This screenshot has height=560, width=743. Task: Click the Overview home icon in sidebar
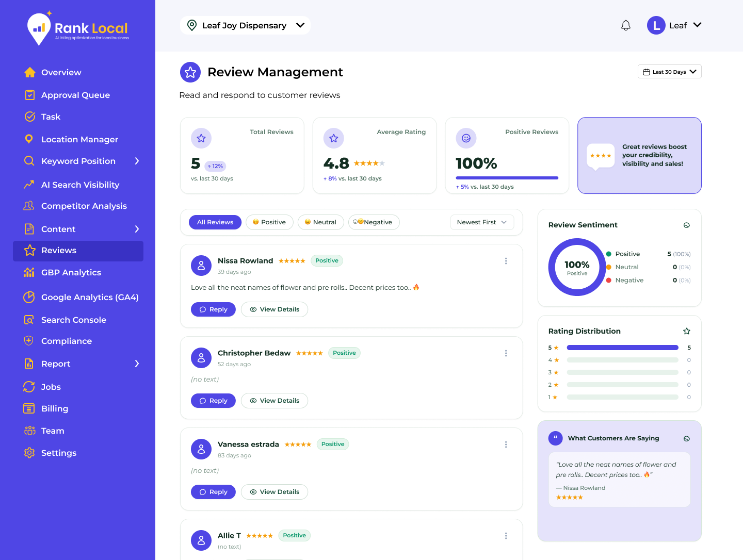point(30,72)
